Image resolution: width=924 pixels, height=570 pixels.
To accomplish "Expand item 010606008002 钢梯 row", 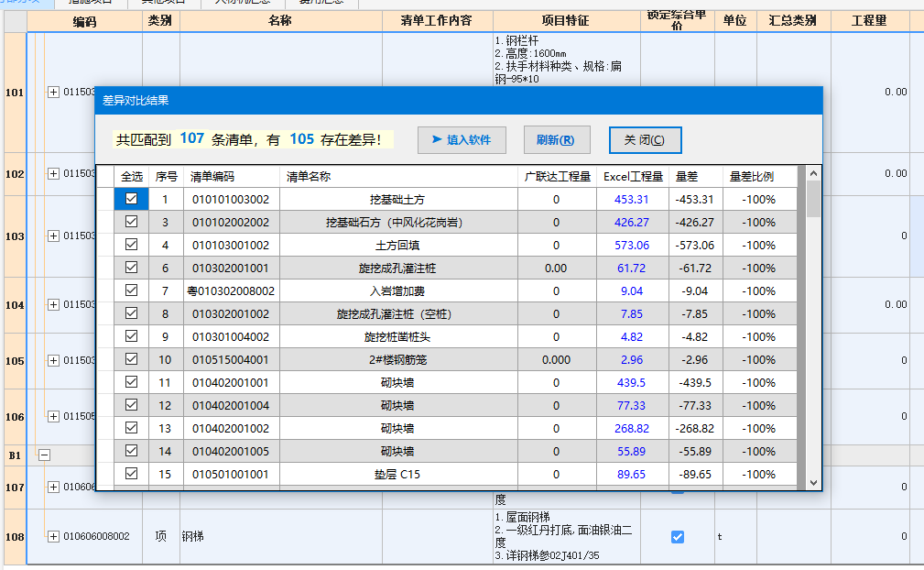I will (53, 536).
